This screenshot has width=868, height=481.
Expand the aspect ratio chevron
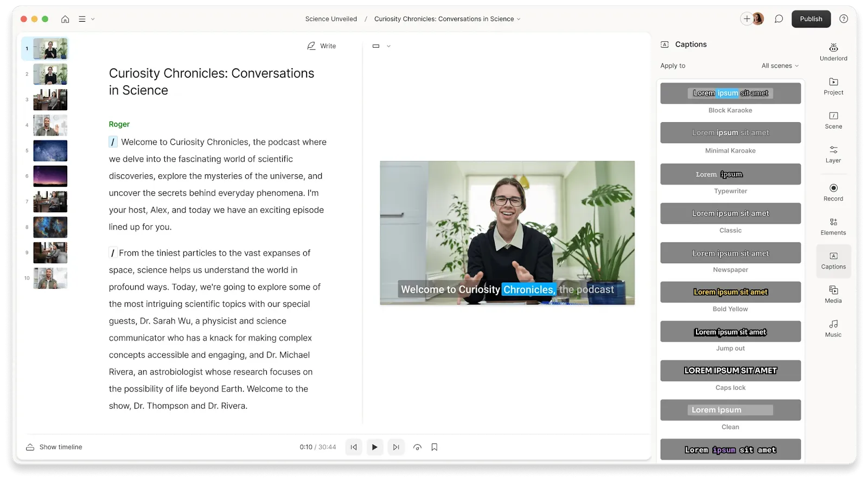[x=388, y=46]
